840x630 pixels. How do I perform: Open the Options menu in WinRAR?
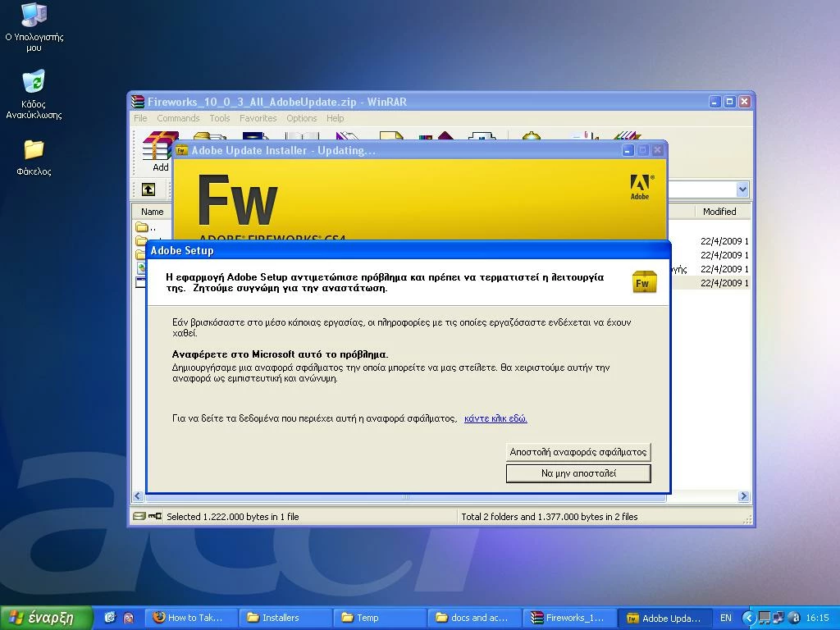coord(302,118)
